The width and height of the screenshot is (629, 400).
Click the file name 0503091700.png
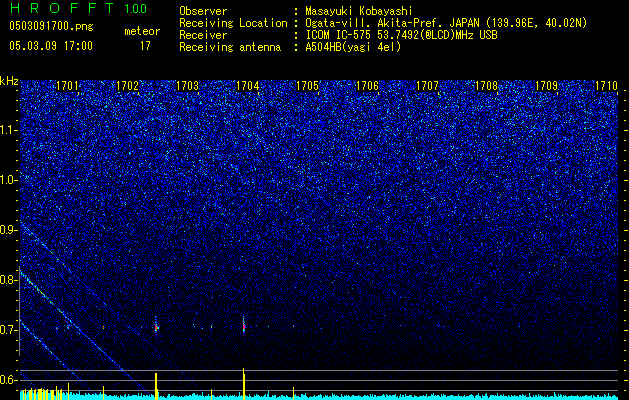coord(51,26)
